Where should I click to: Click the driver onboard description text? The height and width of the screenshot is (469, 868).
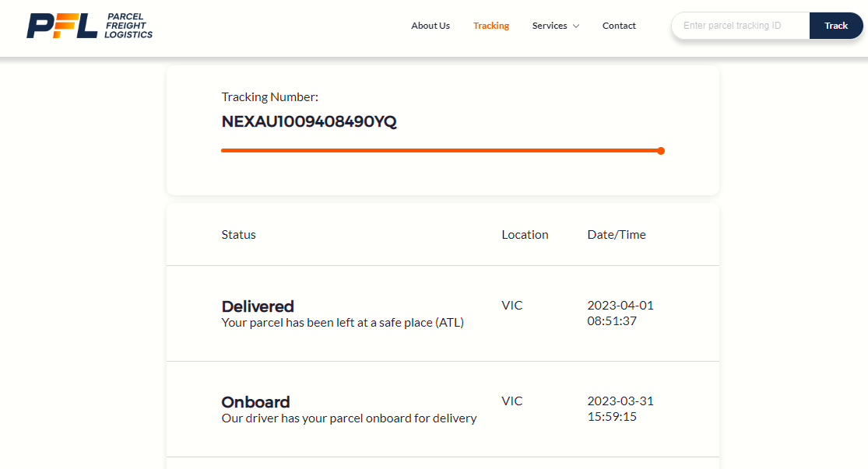coord(349,418)
